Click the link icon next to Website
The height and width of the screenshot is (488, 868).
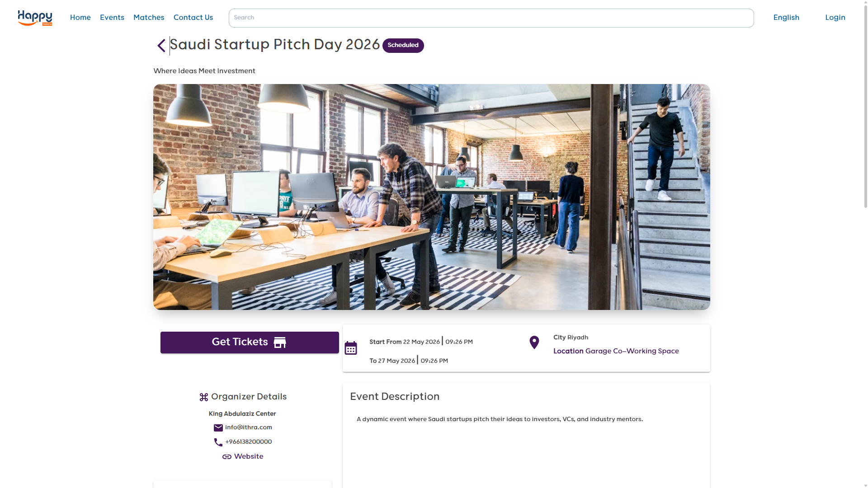point(227,457)
